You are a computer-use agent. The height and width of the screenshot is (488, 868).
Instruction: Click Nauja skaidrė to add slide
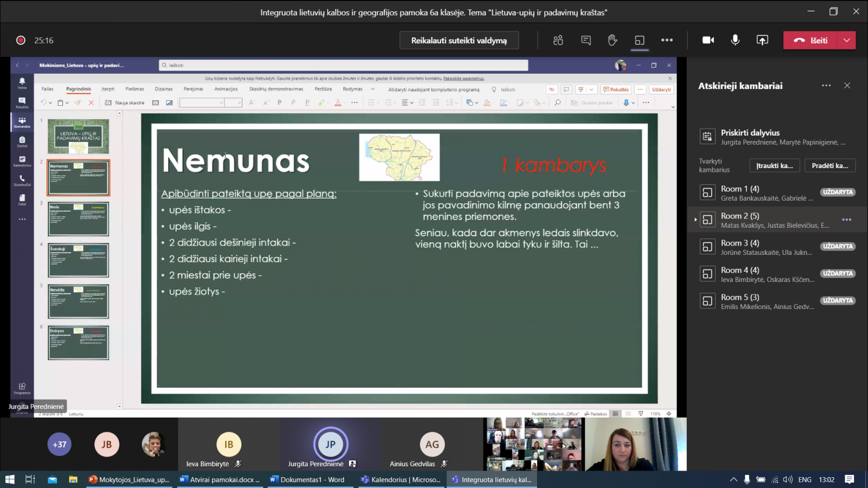pyautogui.click(x=125, y=102)
